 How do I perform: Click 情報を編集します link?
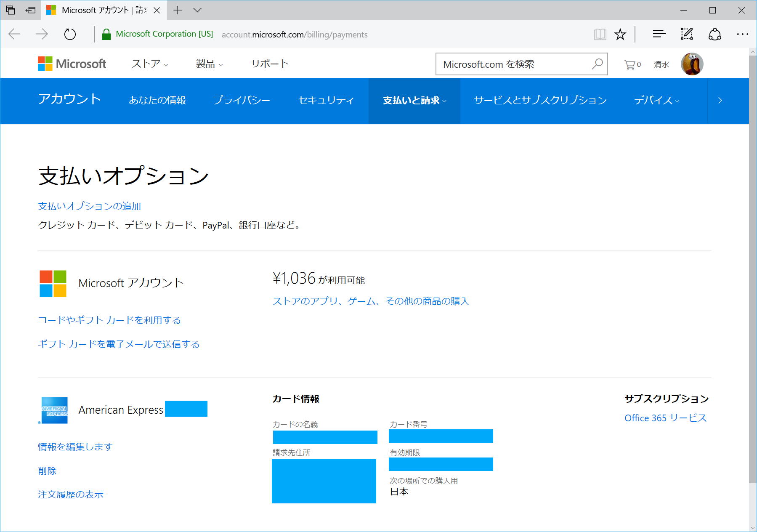[75, 447]
